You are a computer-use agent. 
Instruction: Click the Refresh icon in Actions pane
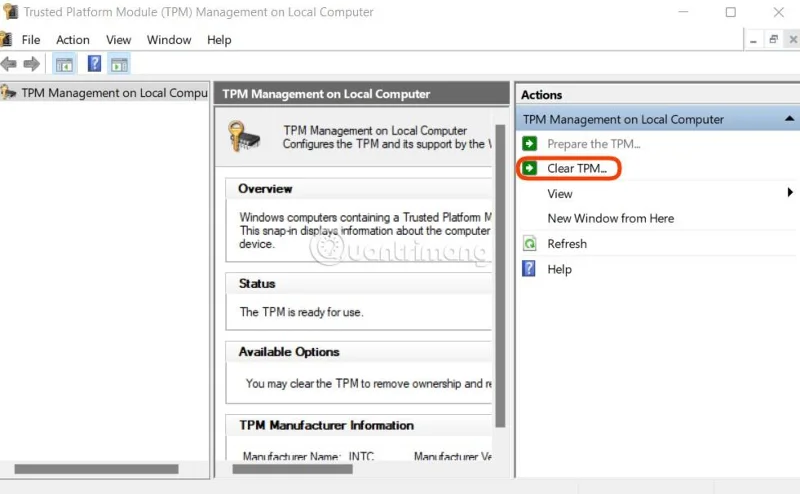point(530,243)
